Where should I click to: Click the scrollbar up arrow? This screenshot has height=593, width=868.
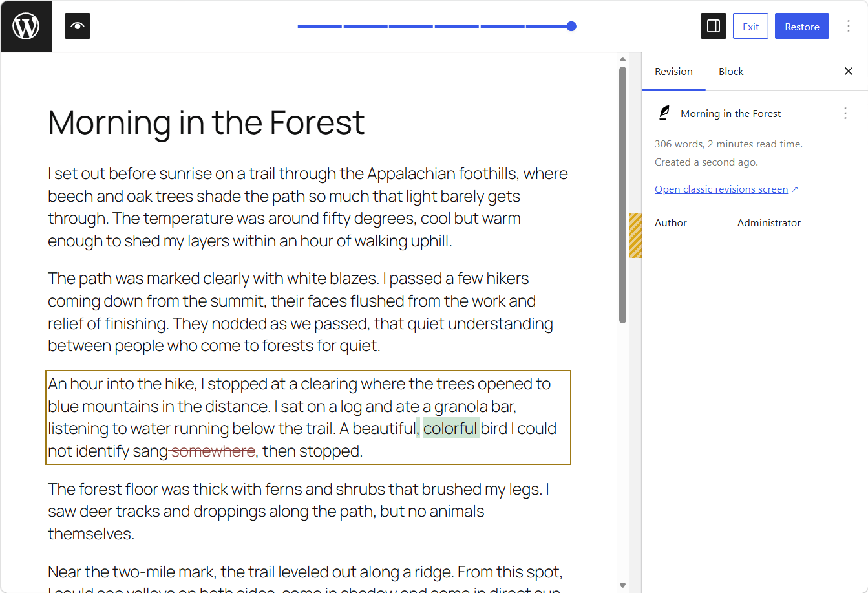pyautogui.click(x=622, y=59)
